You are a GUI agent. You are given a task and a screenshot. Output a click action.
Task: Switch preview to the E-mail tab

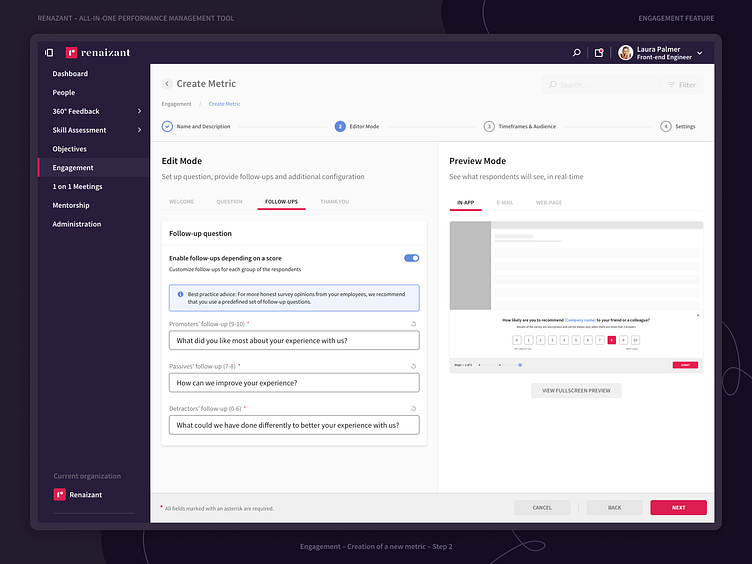(505, 202)
